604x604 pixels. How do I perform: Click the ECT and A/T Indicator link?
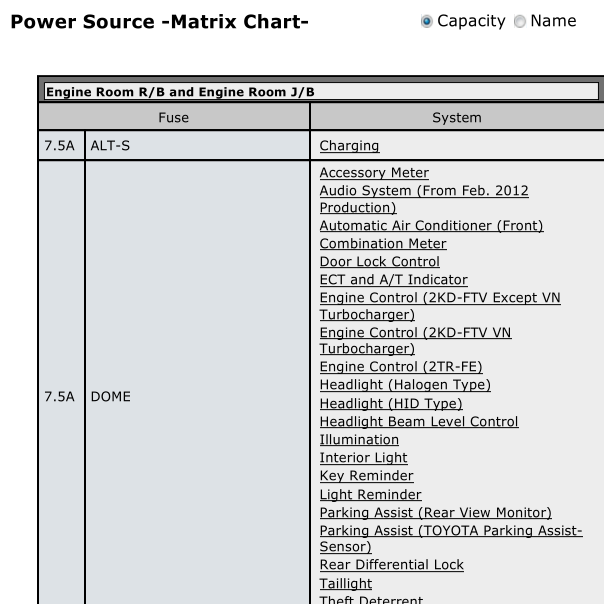point(394,280)
